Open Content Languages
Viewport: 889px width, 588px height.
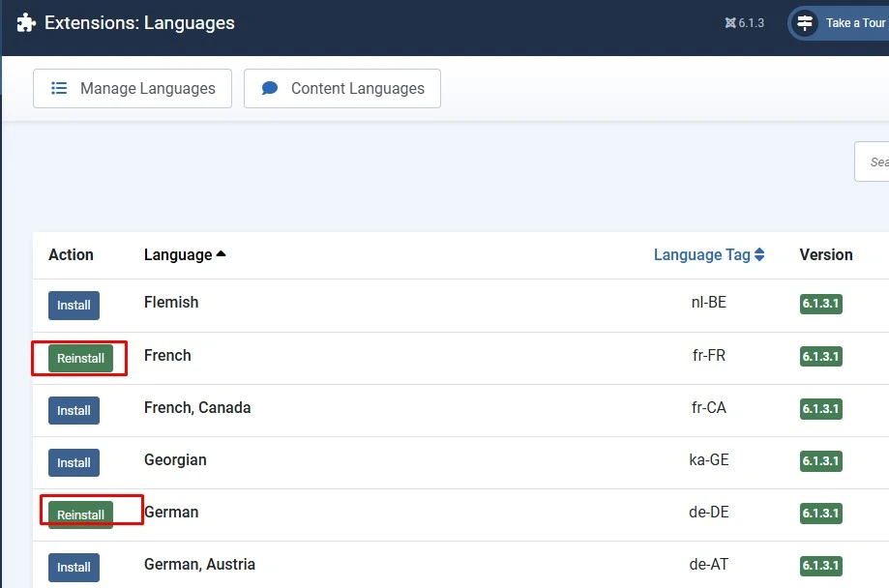[x=341, y=88]
